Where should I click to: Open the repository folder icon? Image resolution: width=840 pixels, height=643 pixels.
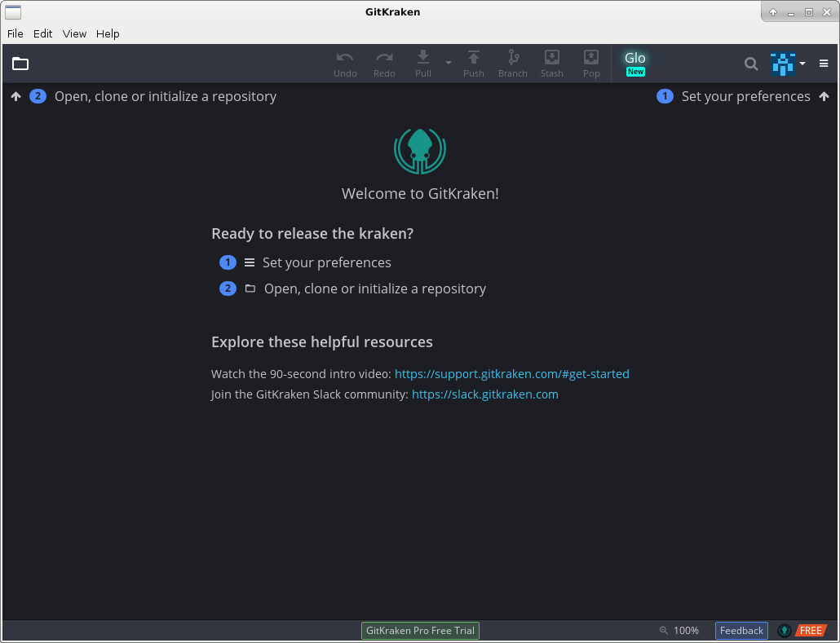20,64
